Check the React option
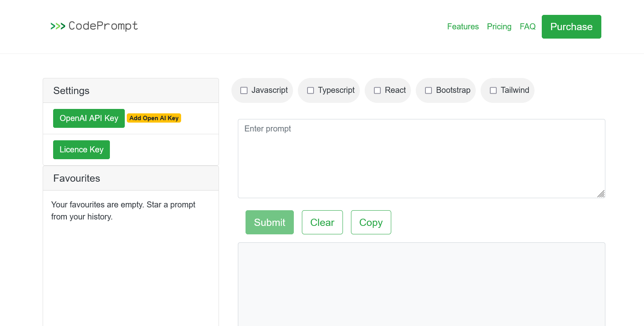The height and width of the screenshot is (326, 644). coord(377,90)
